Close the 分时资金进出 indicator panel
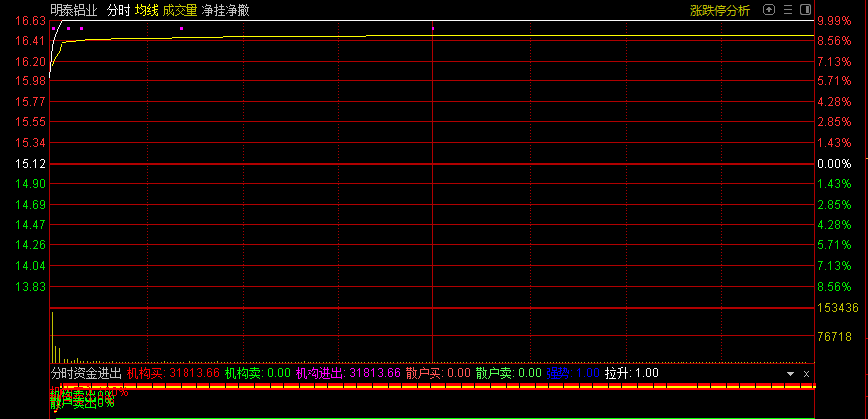Image resolution: width=868 pixels, height=419 pixels. point(806,374)
